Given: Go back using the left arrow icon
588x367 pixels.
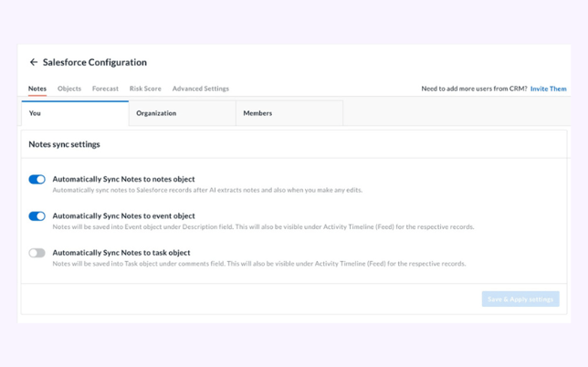Looking at the screenshot, I should coord(34,62).
